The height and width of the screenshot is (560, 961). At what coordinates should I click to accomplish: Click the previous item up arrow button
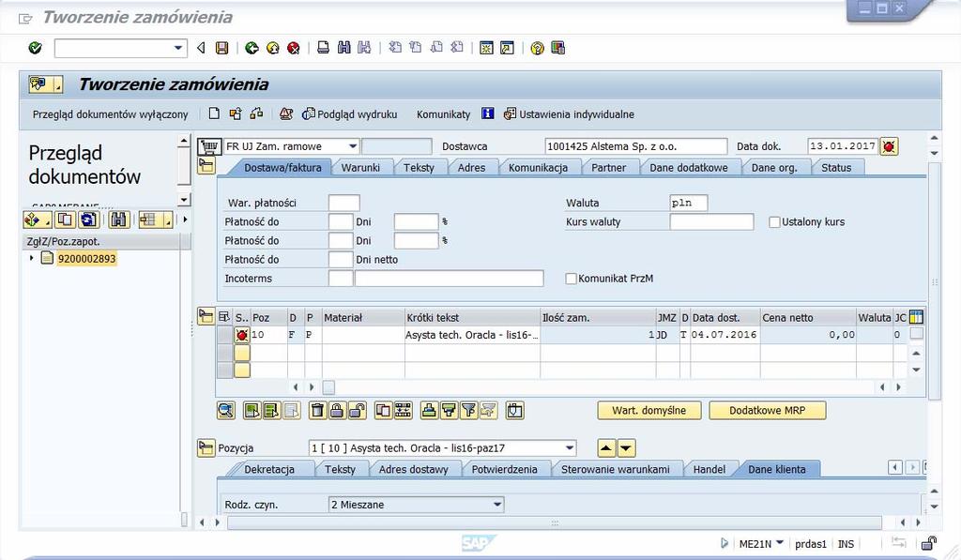pos(606,447)
